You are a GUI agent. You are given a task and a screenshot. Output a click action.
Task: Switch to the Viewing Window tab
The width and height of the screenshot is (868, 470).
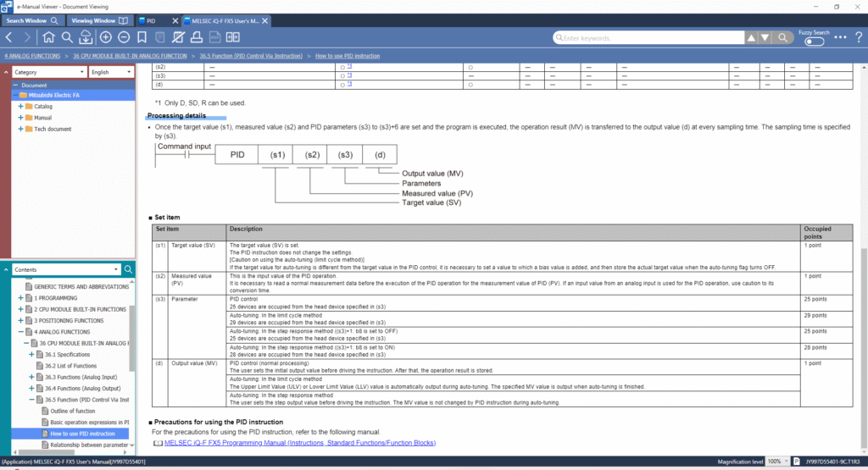pyautogui.click(x=100, y=21)
